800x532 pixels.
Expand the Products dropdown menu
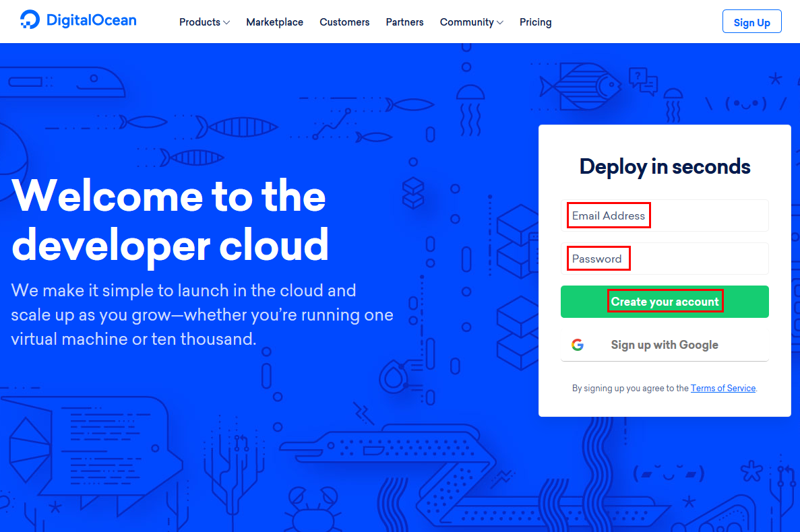click(x=204, y=22)
